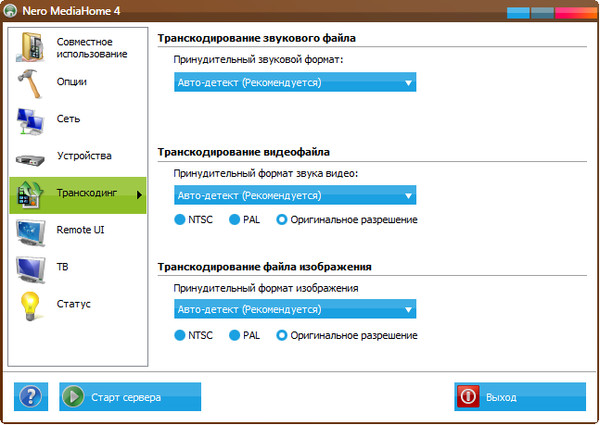Select NTSC under image file transcoding
Viewport: 600px width, 425px height.
[x=180, y=336]
